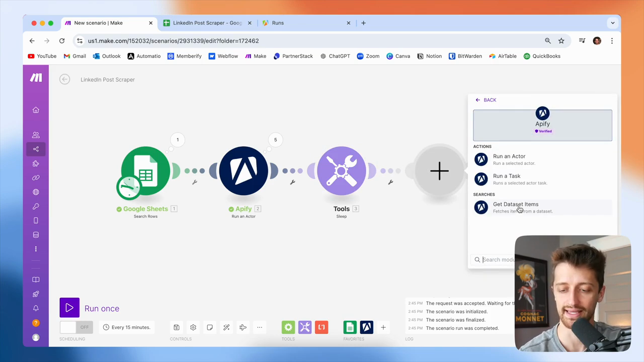Viewport: 644px width, 362px height.
Task: Click the Notes icon in Controls
Action: (x=210, y=327)
